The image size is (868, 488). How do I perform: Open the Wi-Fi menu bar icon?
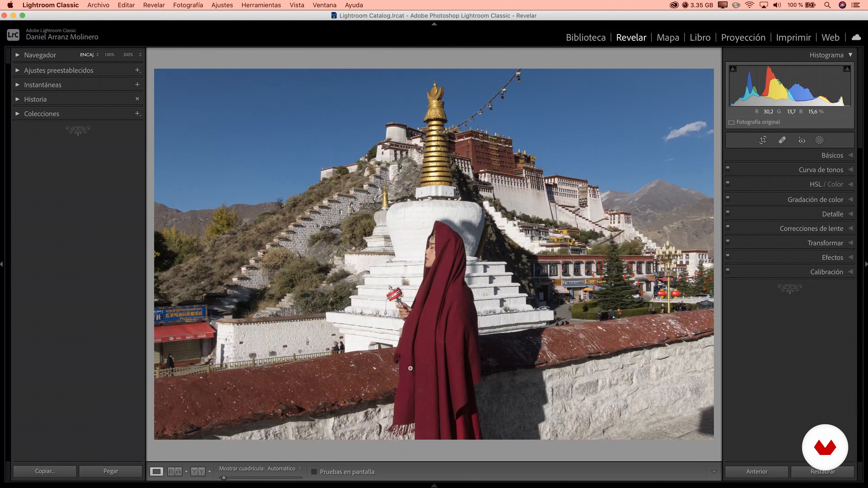click(749, 5)
